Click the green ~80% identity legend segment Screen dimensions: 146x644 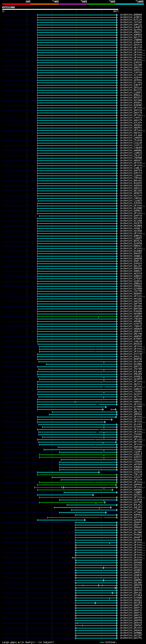click(101, 4)
